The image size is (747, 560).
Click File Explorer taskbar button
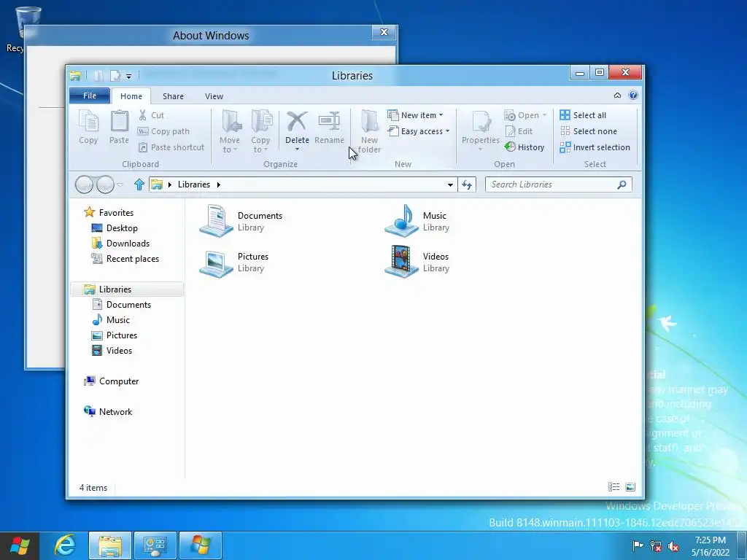point(110,545)
